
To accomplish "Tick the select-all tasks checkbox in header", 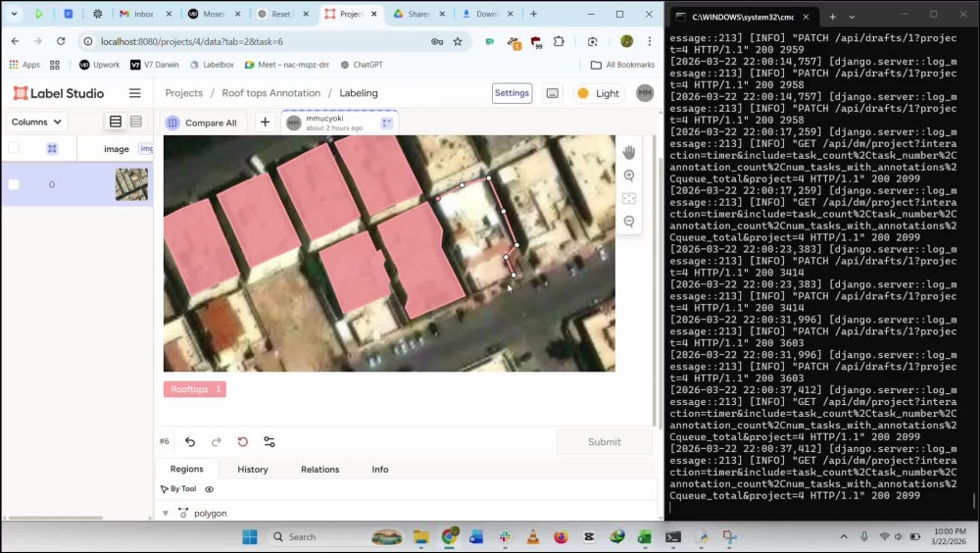I will tap(14, 148).
